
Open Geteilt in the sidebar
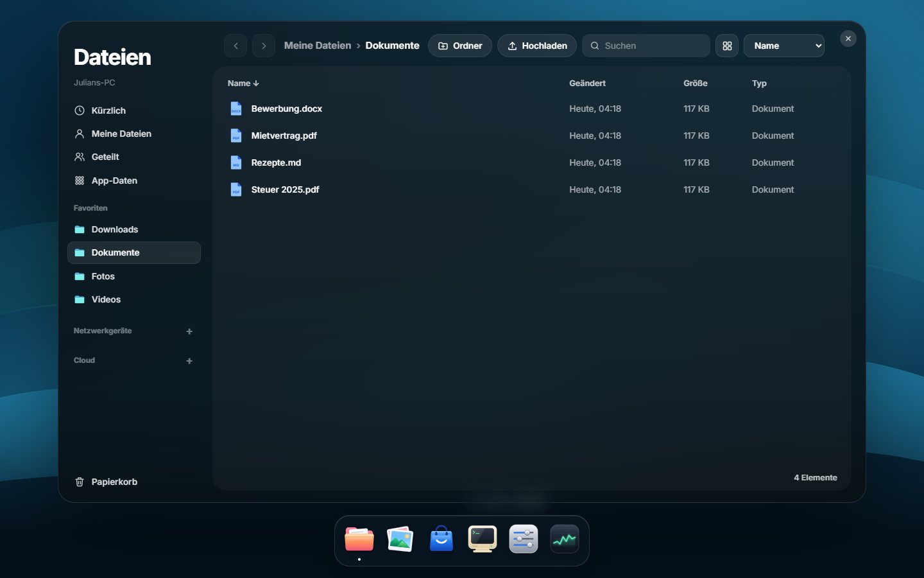click(134, 157)
